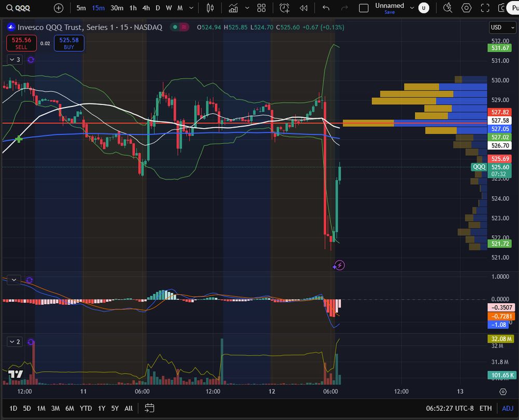The width and height of the screenshot is (519, 420).
Task: Click the blue 527.05 price label
Action: tap(500, 129)
